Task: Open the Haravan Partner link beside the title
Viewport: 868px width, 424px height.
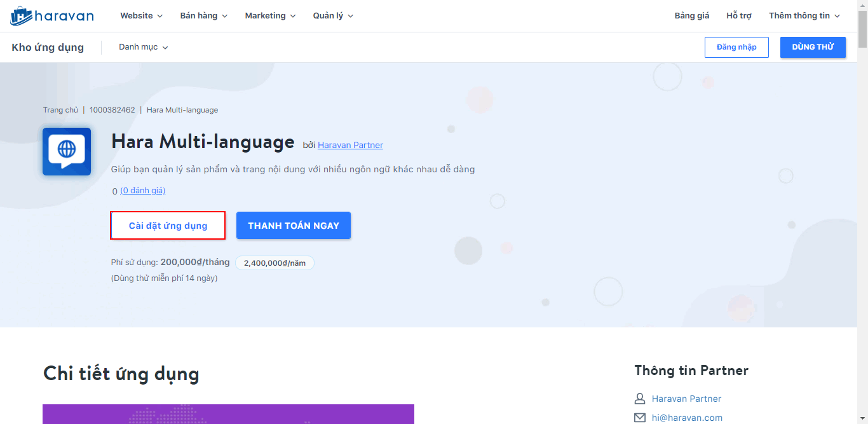Action: [350, 145]
